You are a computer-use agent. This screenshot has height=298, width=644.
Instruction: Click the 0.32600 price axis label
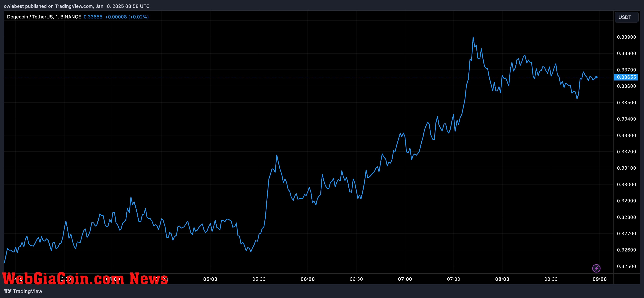(627, 250)
